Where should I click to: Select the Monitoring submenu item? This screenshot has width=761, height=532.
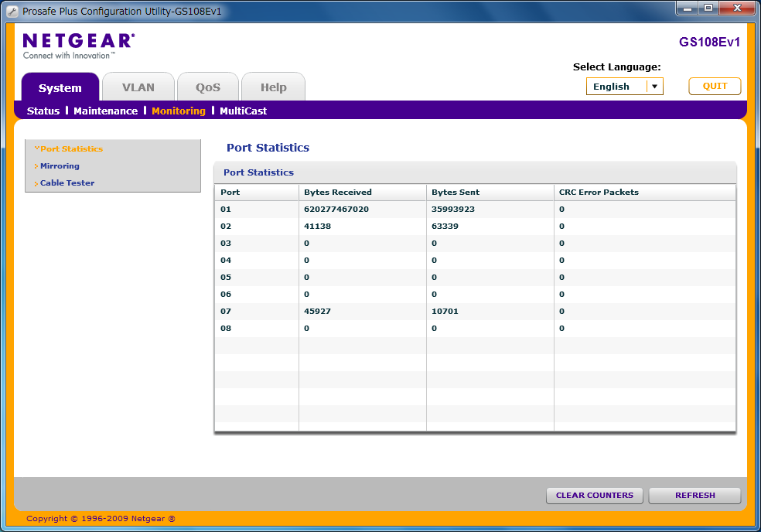pos(179,111)
